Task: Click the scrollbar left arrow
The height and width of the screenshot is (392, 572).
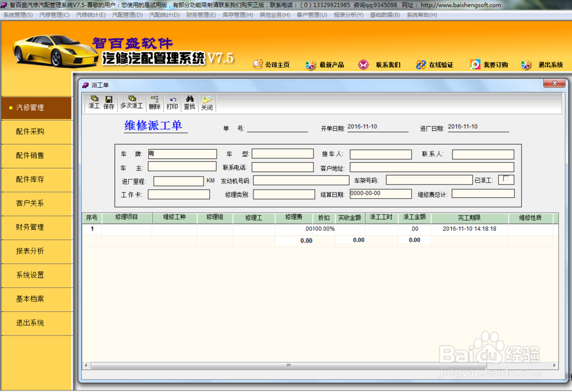Action: (86, 365)
